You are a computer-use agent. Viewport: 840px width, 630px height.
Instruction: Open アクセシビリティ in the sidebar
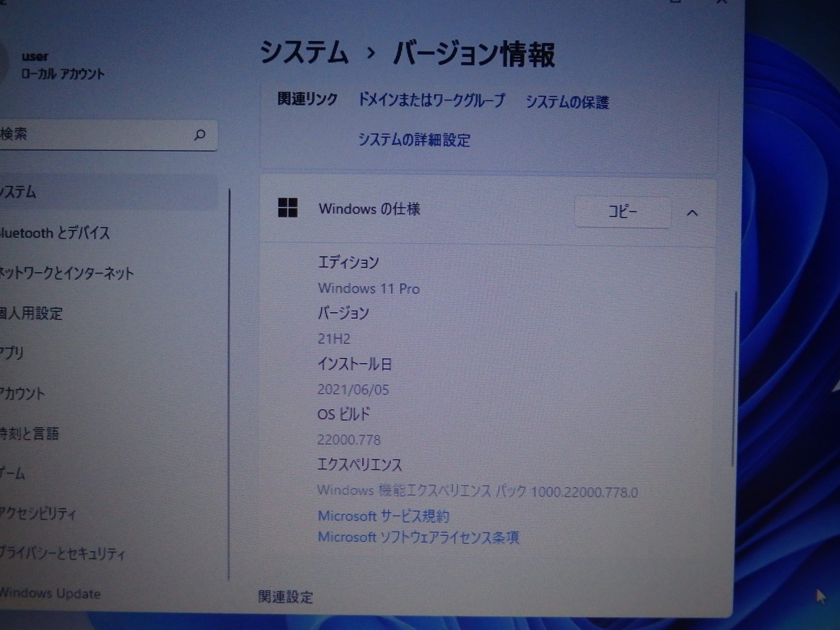pyautogui.click(x=38, y=514)
